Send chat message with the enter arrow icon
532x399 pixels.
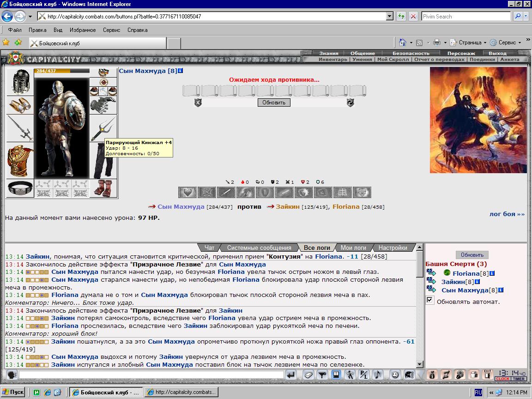[291, 375]
